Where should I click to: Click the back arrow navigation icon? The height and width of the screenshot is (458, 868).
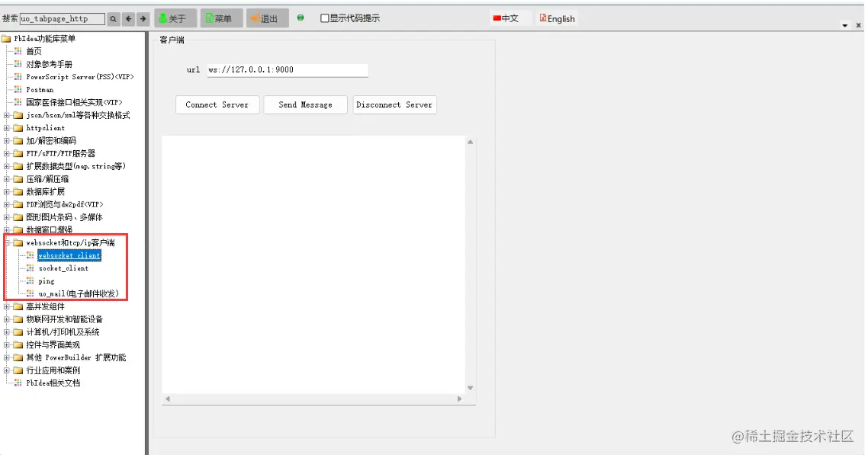pos(128,18)
